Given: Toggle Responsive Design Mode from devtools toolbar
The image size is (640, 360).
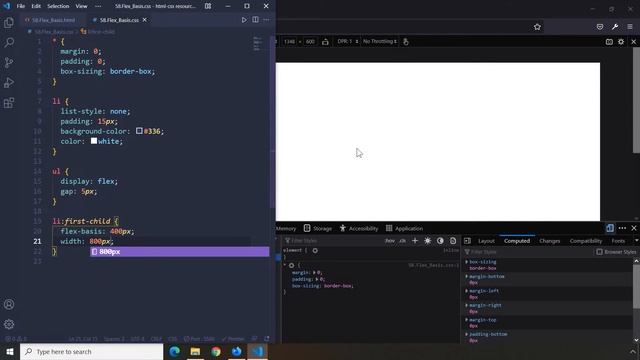Looking at the screenshot, I should [x=610, y=228].
